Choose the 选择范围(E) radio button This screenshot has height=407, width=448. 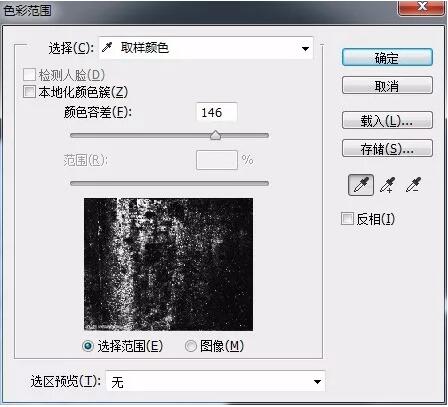(x=88, y=346)
